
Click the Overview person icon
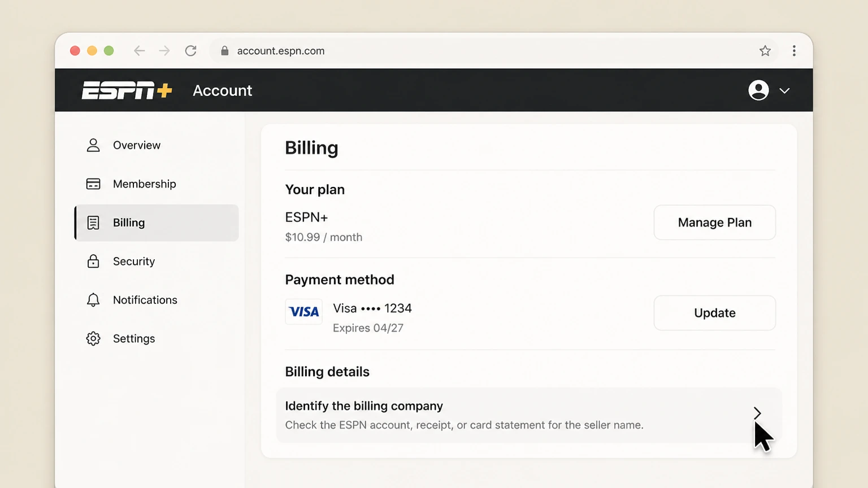tap(93, 145)
